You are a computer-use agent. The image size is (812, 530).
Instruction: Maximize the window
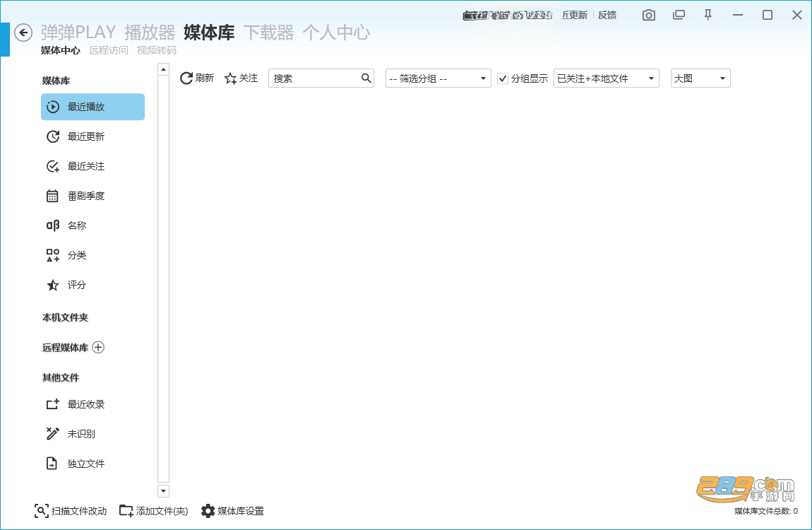(768, 15)
